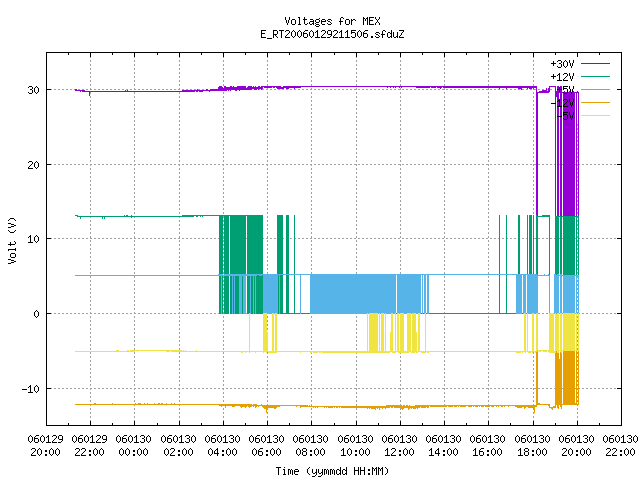
Task: Click the orange -12V legend line sample
Action: click(x=595, y=102)
